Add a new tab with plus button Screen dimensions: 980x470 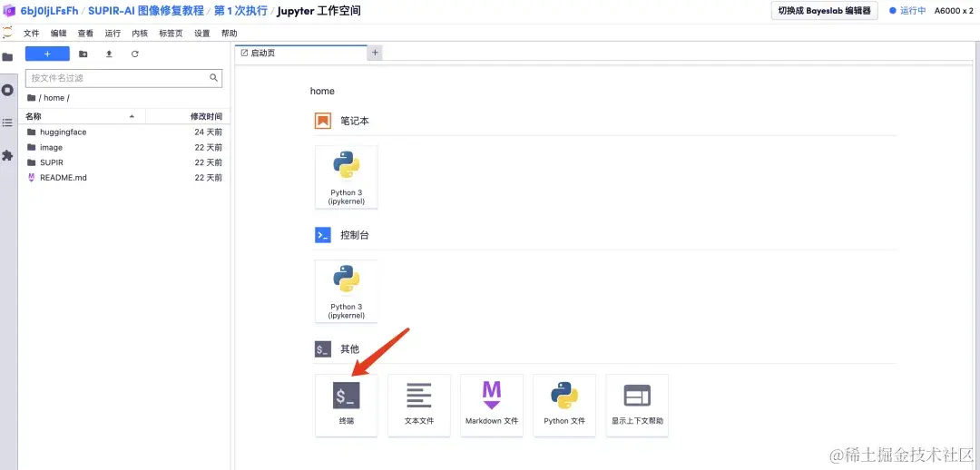coord(375,53)
